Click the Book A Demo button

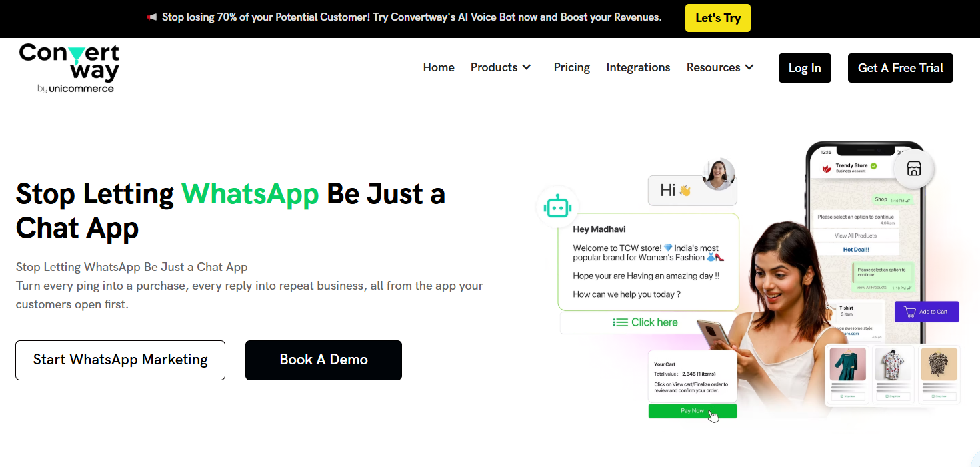click(x=323, y=360)
